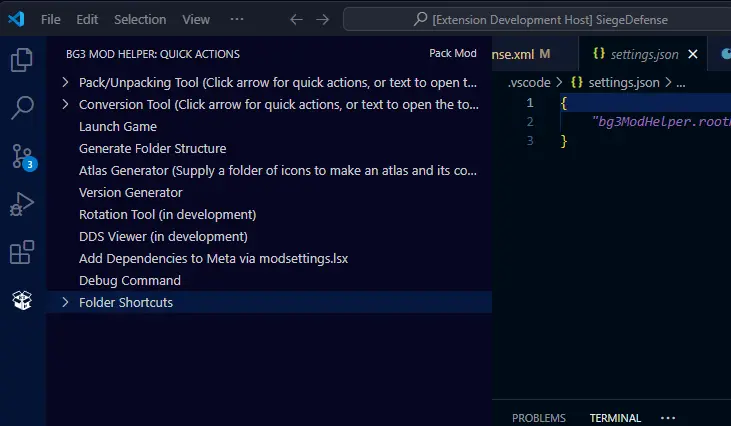The image size is (731, 426).
Task: Open the BG3 Mod Helper sidebar icon
Action: [x=22, y=300]
